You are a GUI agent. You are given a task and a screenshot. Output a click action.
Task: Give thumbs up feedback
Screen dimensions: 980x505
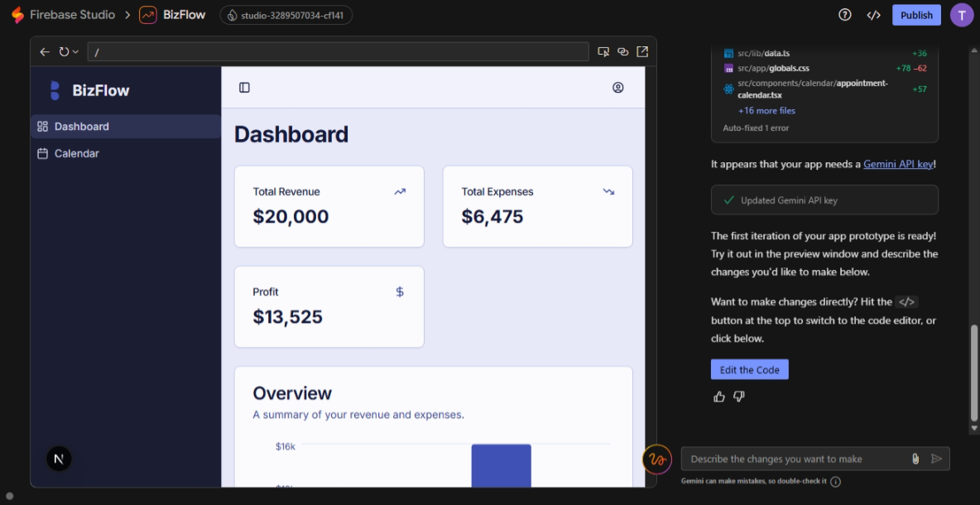coord(719,397)
